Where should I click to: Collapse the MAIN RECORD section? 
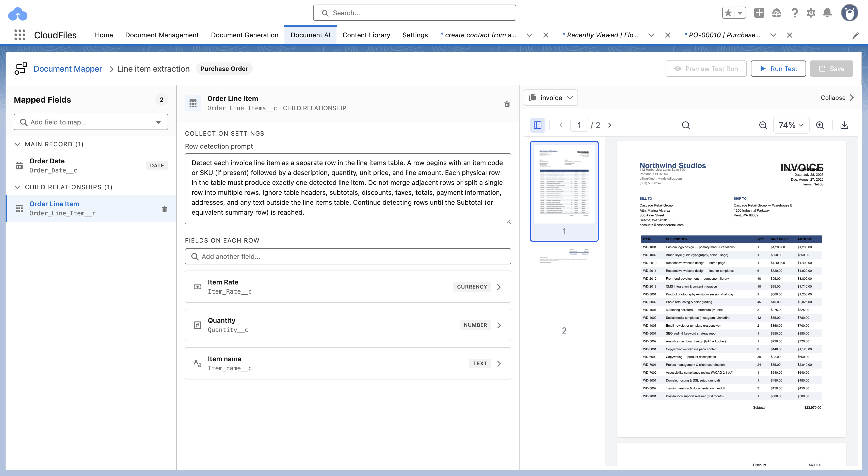click(x=17, y=144)
